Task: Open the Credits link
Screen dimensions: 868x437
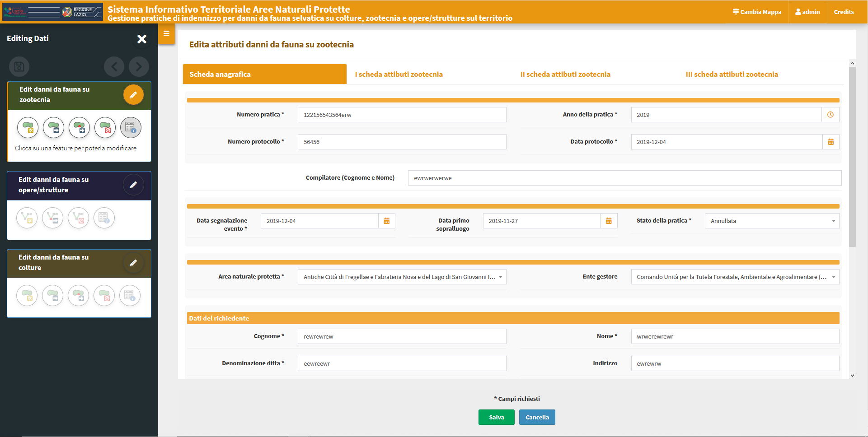Action: (x=844, y=12)
